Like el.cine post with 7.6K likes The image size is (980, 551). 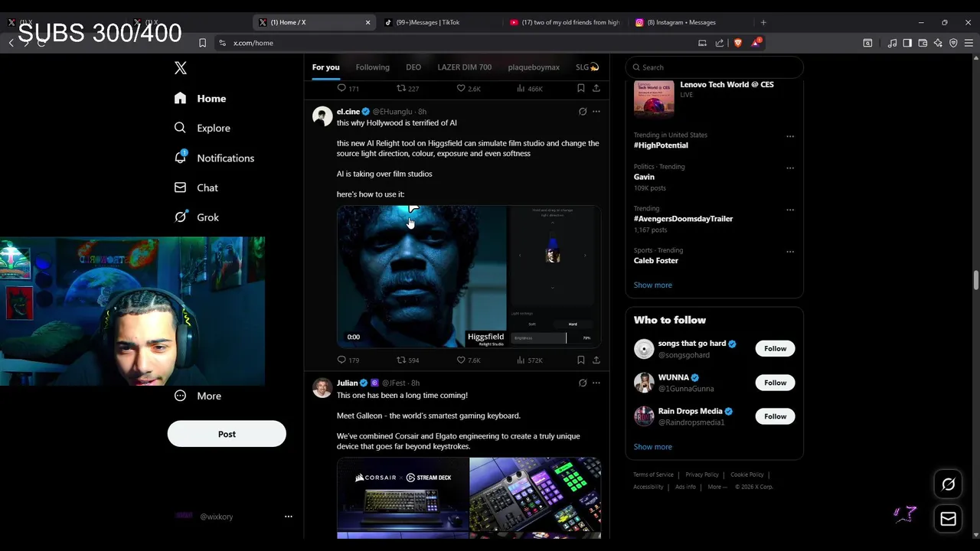pos(469,360)
